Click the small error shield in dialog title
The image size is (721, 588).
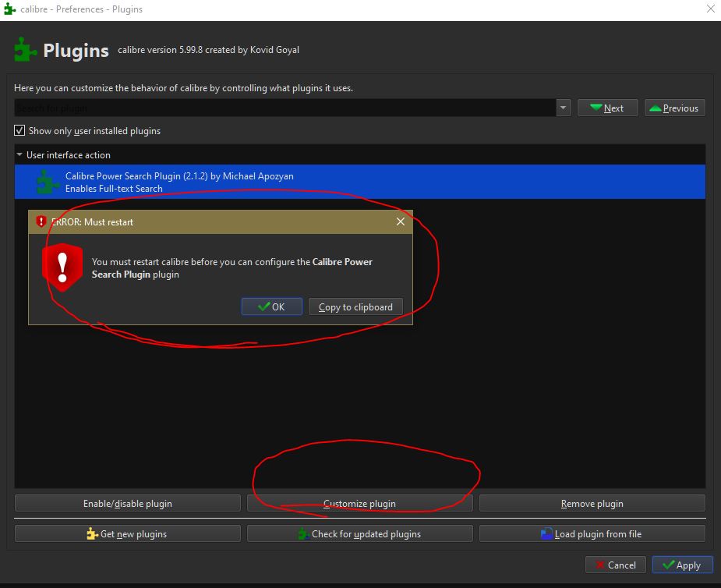[41, 221]
